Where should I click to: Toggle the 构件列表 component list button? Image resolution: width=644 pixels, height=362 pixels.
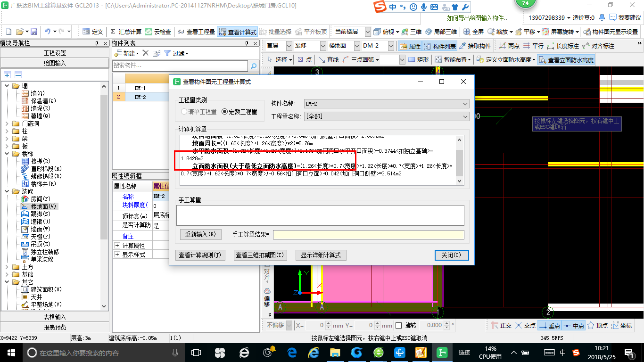click(440, 46)
